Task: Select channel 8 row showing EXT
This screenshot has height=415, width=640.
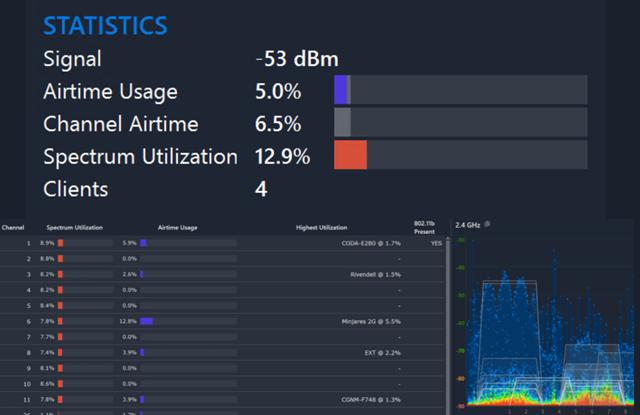Action: [x=222, y=353]
